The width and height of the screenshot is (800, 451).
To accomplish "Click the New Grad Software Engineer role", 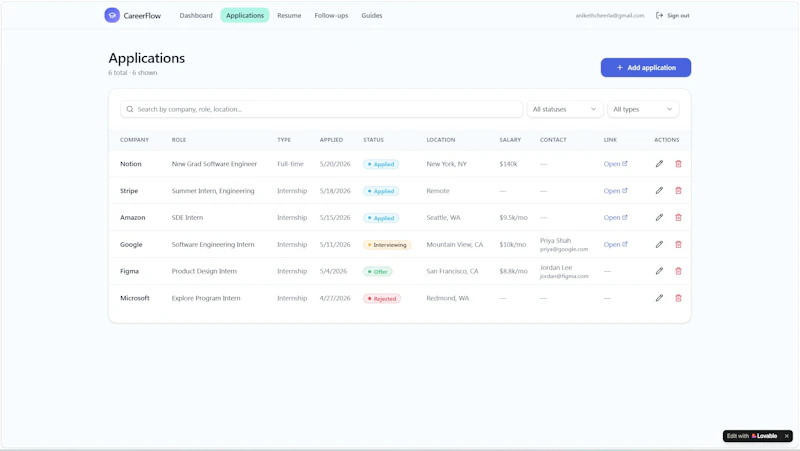I will 214,164.
